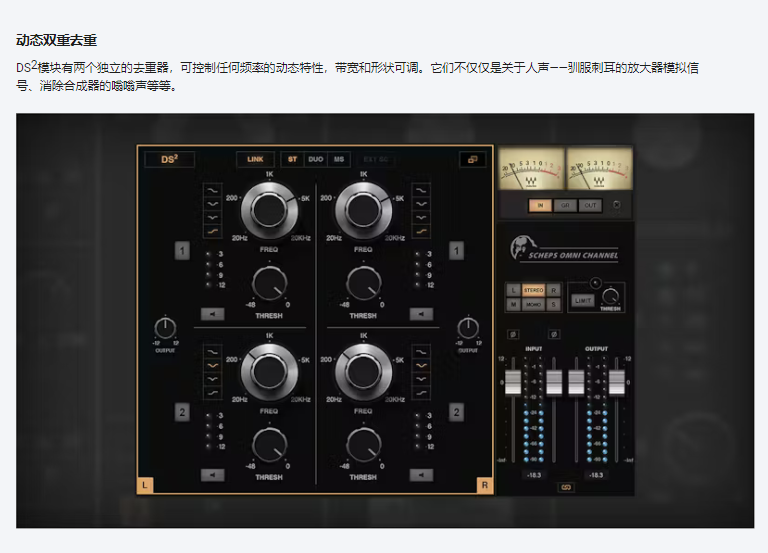This screenshot has height=553, width=768.
Task: Solo the L channel monitor button
Action: click(x=513, y=290)
